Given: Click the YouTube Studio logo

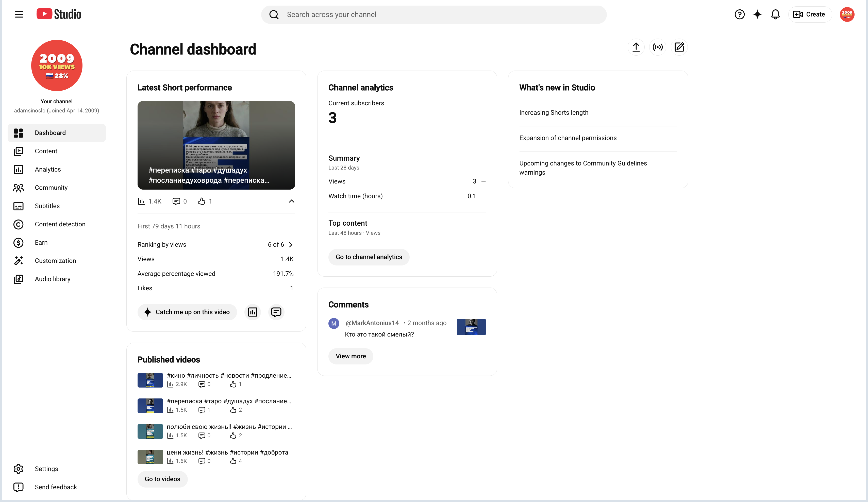Looking at the screenshot, I should pos(59,14).
